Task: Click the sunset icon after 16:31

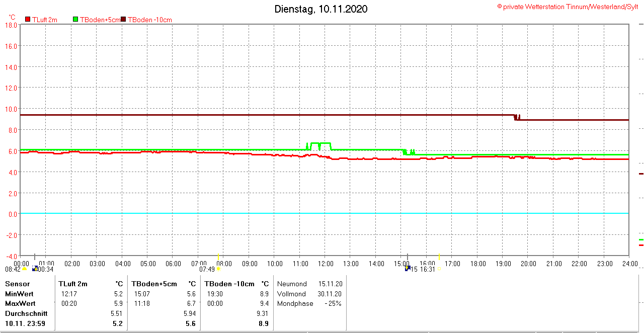Action: pos(439,269)
